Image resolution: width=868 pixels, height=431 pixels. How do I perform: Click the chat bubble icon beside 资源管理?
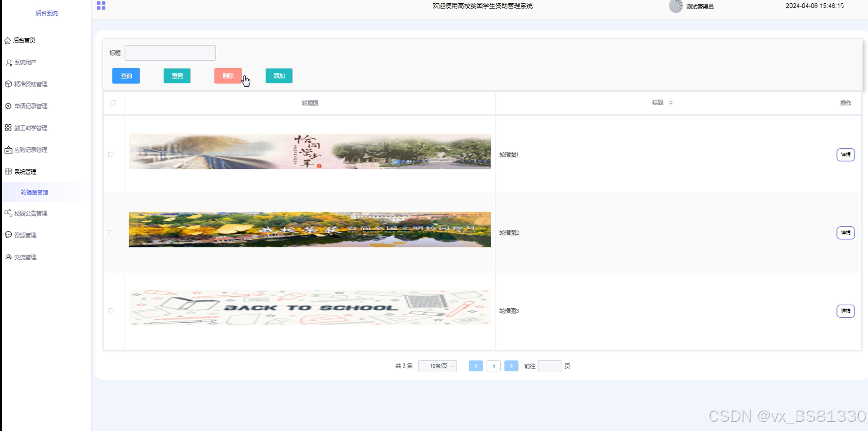click(x=8, y=235)
